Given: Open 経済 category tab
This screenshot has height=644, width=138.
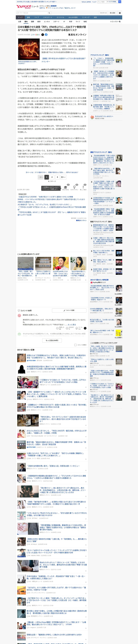Looking at the screenshot, I should (39, 21).
